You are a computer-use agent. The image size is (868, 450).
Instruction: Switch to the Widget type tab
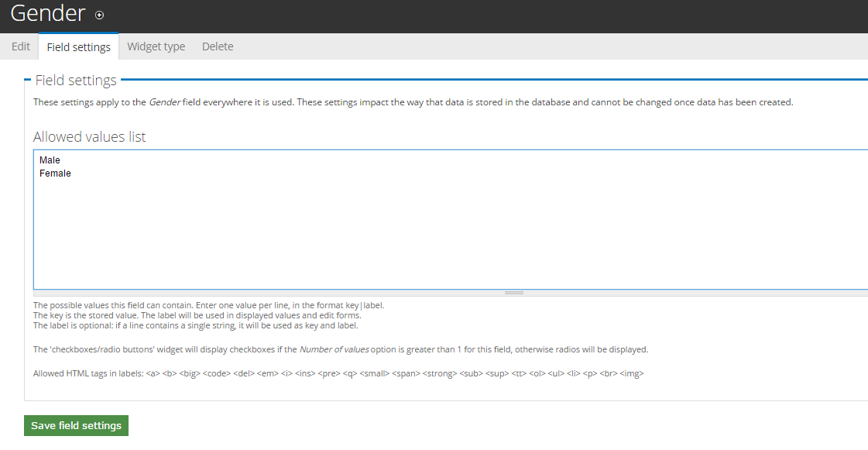[x=156, y=46]
